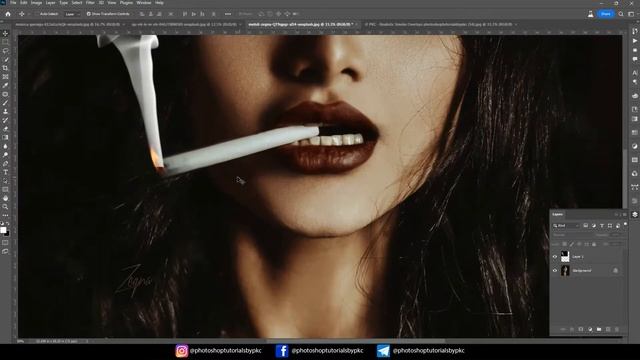Select the Brush tool
This screenshot has height=360, width=640.
[x=5, y=103]
